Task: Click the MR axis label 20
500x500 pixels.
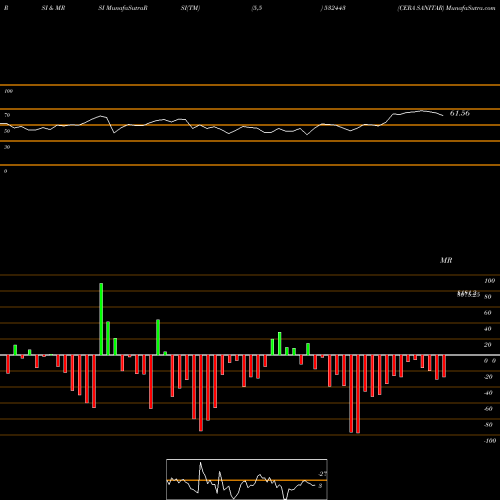Action: click(x=488, y=345)
